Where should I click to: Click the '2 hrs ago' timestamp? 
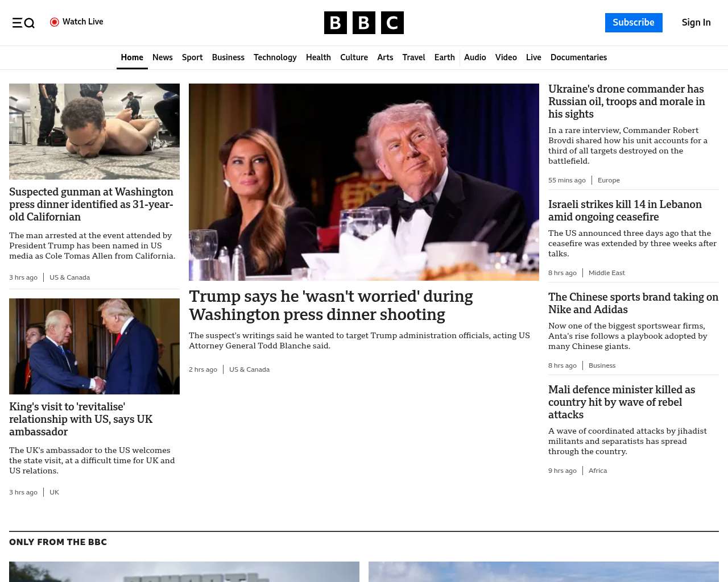(203, 369)
